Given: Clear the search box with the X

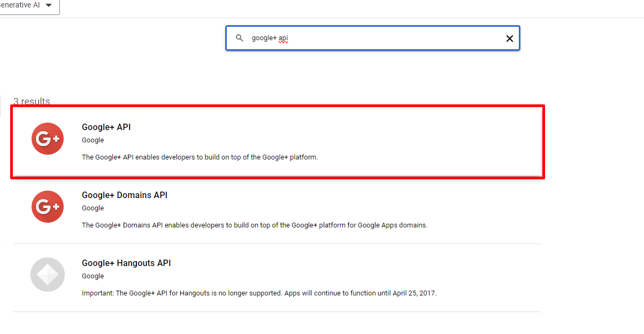Looking at the screenshot, I should [509, 39].
